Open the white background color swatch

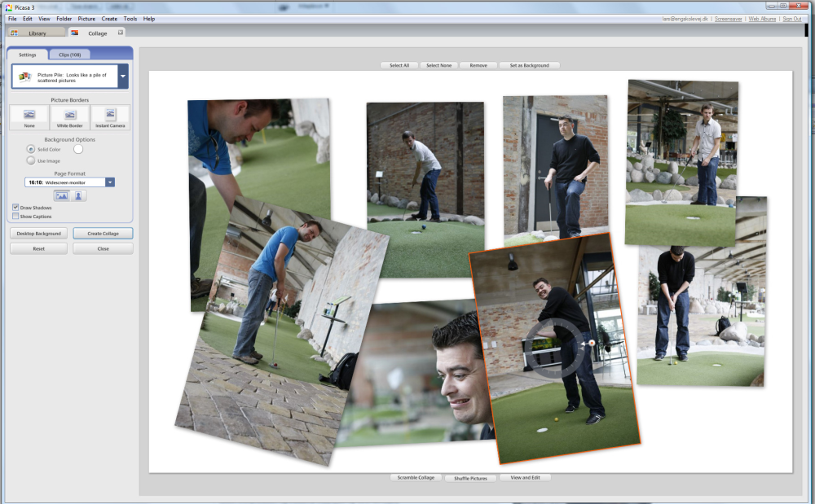(79, 149)
